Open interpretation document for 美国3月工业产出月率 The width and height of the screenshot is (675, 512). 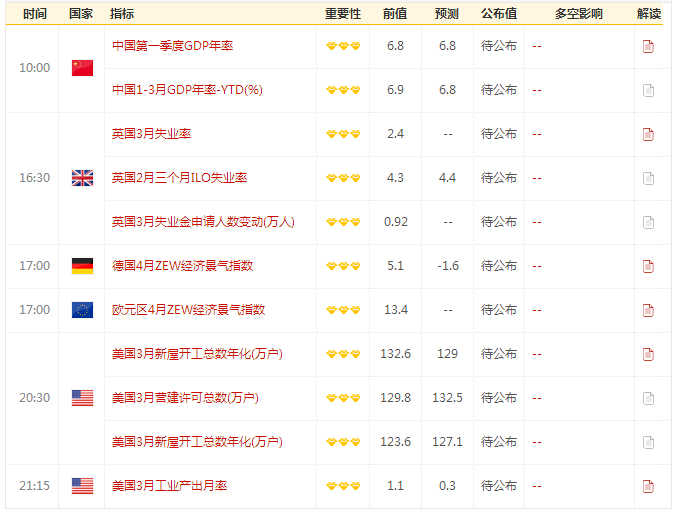(x=648, y=486)
